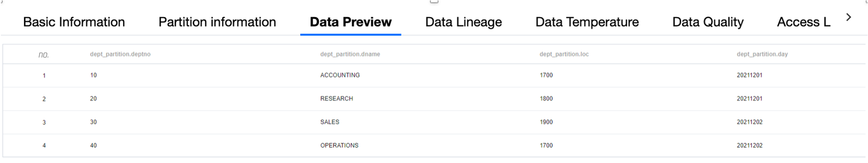Click day value 20211202 in OPERATIONS row
The image size is (868, 163).
pyautogui.click(x=749, y=145)
